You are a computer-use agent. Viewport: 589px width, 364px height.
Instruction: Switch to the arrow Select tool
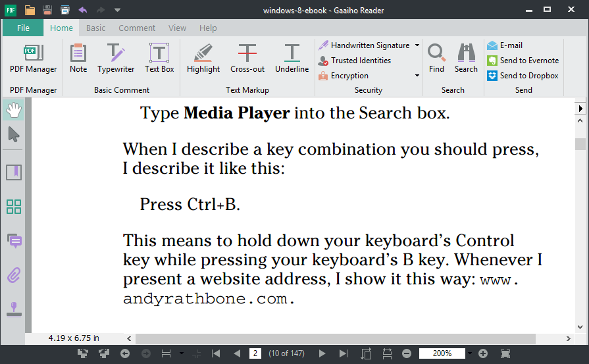coord(13,135)
